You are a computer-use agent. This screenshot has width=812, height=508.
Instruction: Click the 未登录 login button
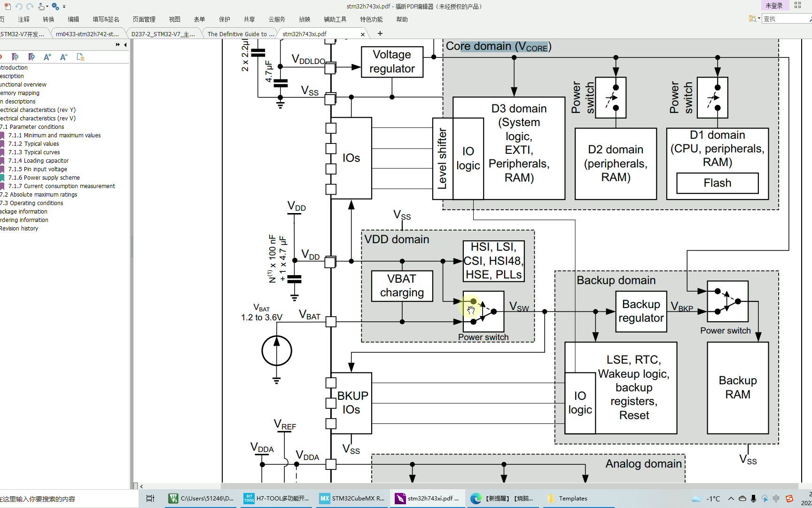(774, 6)
